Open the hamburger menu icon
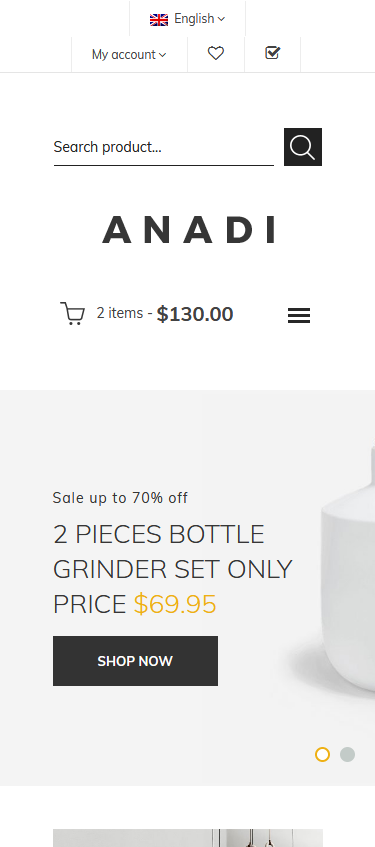This screenshot has width=375, height=847. [x=299, y=315]
